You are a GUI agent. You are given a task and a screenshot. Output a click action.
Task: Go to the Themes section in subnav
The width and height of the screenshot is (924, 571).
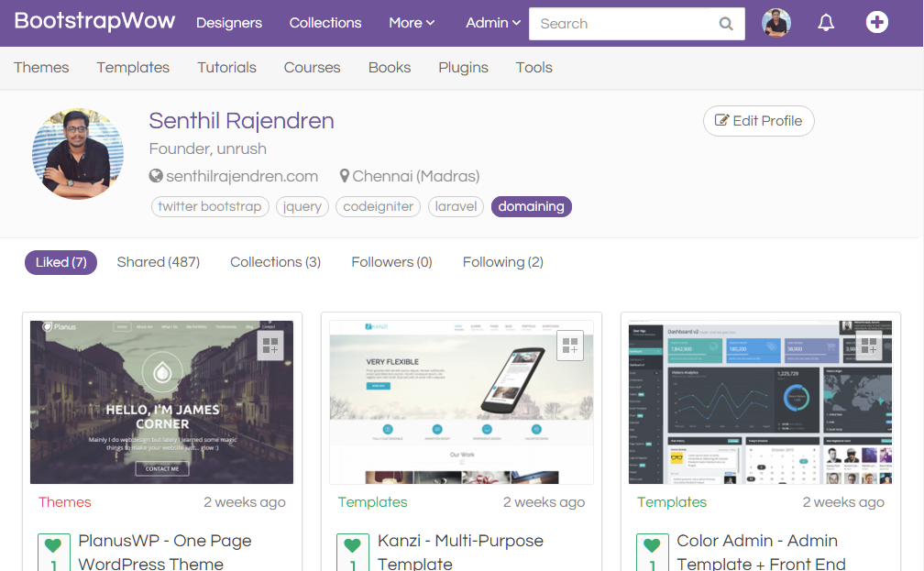point(41,68)
